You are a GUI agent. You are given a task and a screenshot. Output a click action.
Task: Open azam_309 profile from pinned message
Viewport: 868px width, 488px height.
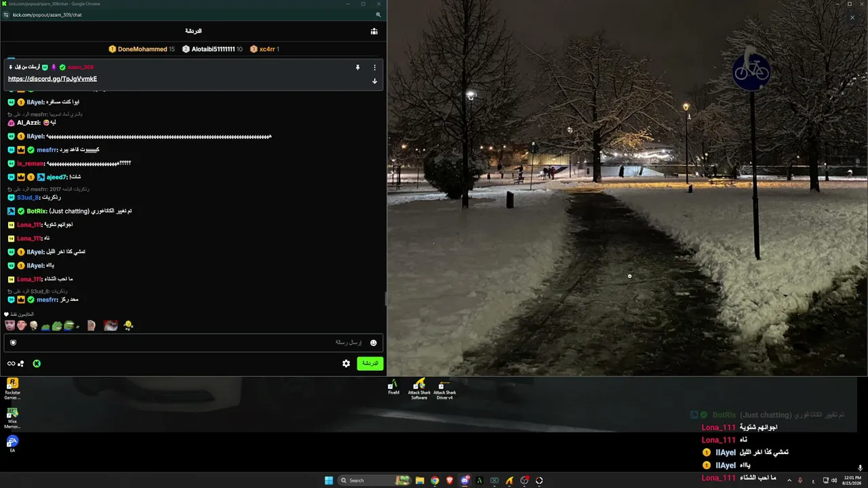[x=81, y=67]
